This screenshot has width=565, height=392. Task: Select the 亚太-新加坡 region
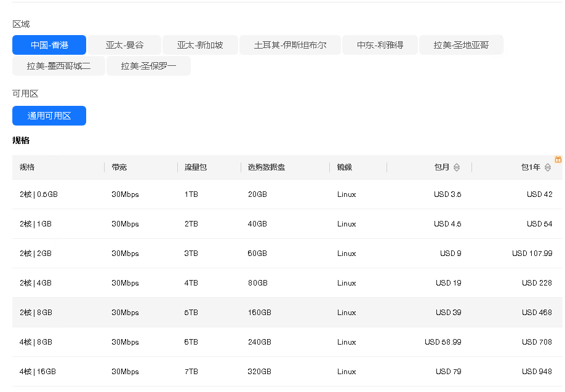click(200, 45)
